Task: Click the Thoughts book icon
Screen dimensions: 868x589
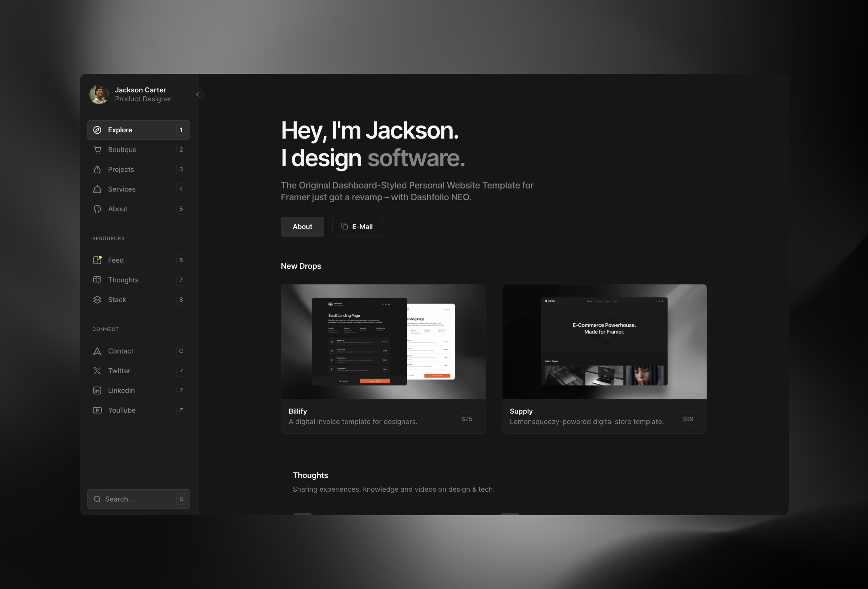Action: click(x=97, y=280)
